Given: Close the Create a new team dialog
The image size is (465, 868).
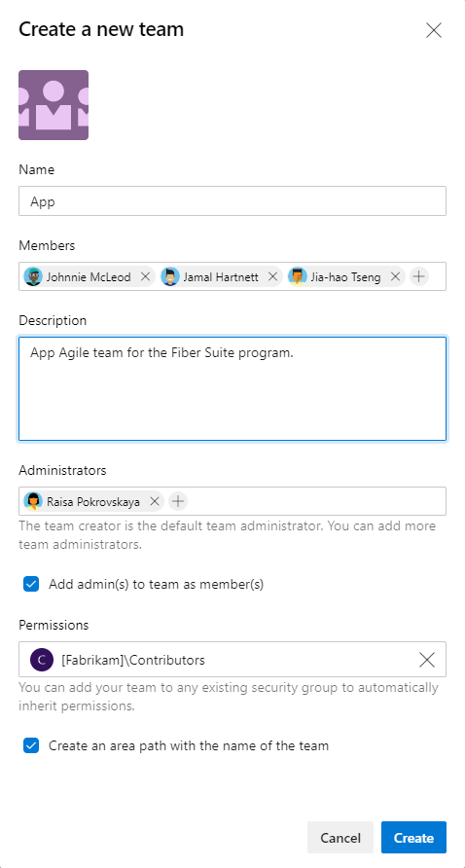Looking at the screenshot, I should coord(434,30).
